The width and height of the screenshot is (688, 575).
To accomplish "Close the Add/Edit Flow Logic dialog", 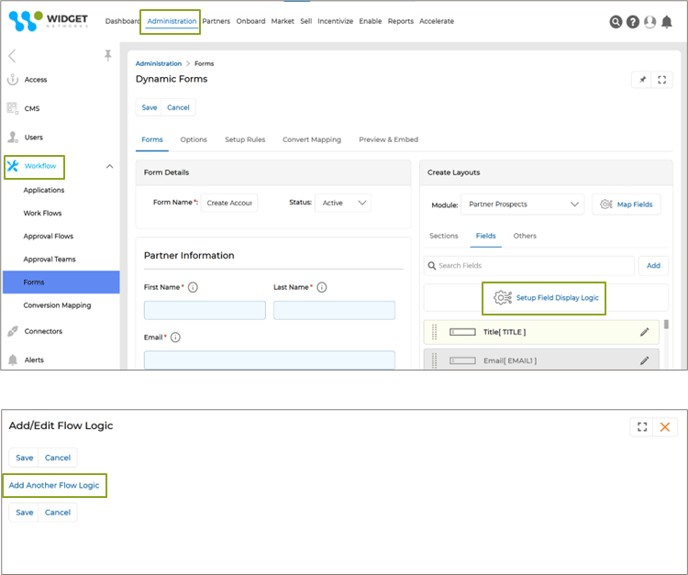I will pyautogui.click(x=665, y=427).
